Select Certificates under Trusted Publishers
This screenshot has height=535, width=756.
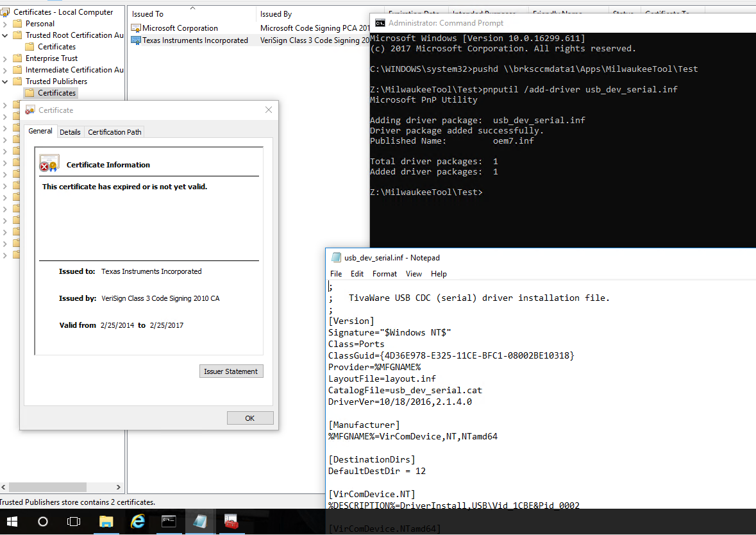point(56,92)
